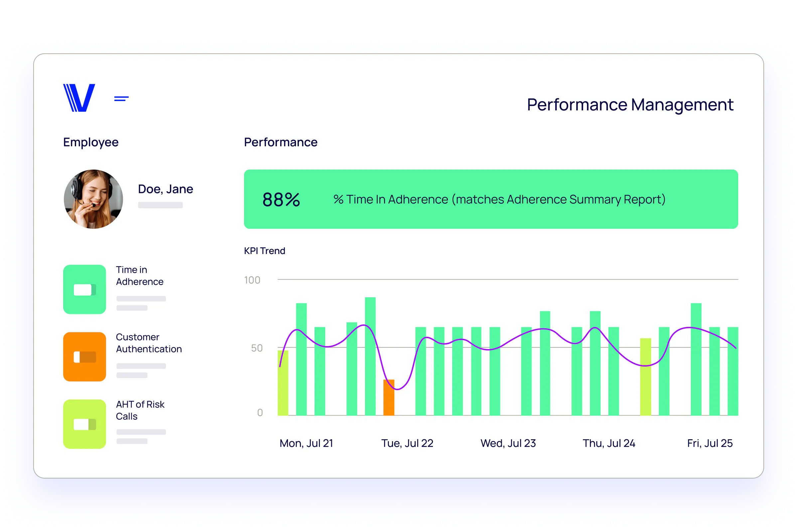Screen dimensions: 798x532
Task: Click the Thu, Jul 24 axis label
Action: pyautogui.click(x=609, y=443)
